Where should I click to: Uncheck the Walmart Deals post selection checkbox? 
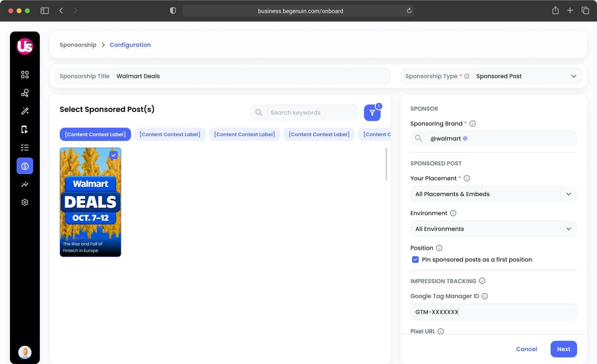(x=114, y=155)
